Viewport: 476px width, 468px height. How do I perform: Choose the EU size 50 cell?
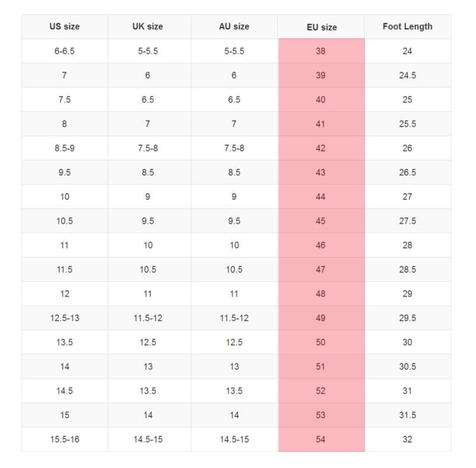[x=321, y=342]
